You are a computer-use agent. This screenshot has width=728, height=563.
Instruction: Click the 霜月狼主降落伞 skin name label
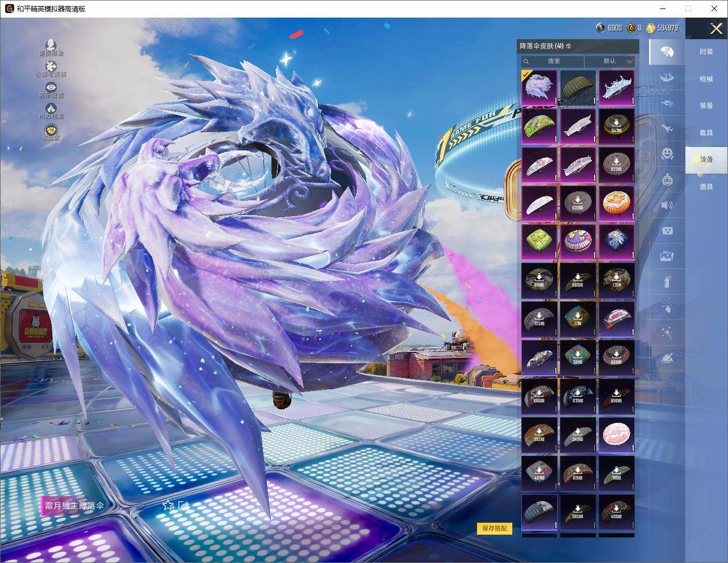pyautogui.click(x=74, y=505)
